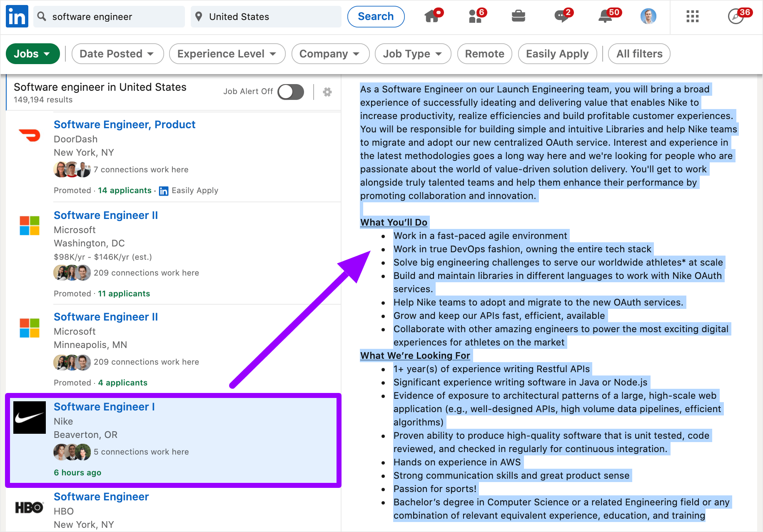The image size is (763, 532).
Task: Open the green Jobs category menu
Action: click(x=32, y=54)
